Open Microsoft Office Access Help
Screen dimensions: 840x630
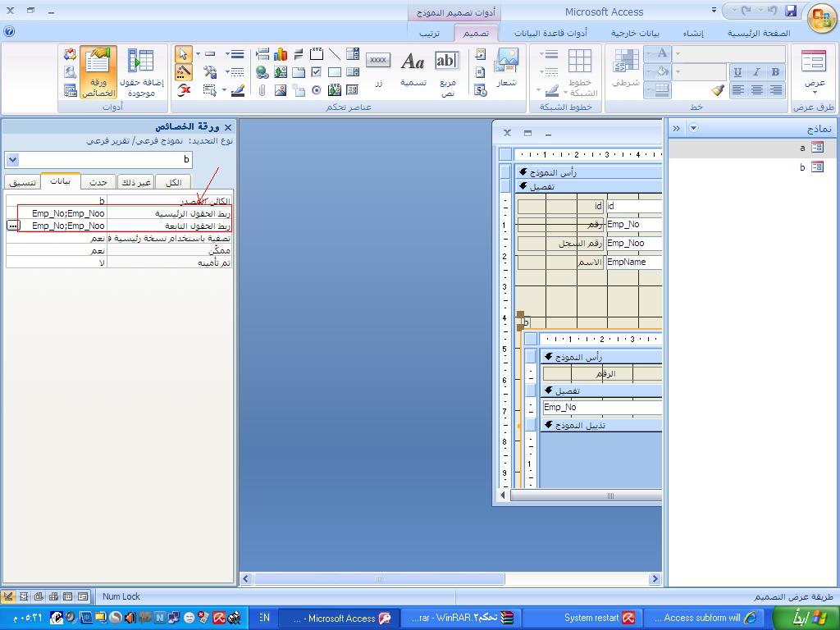pos(8,32)
